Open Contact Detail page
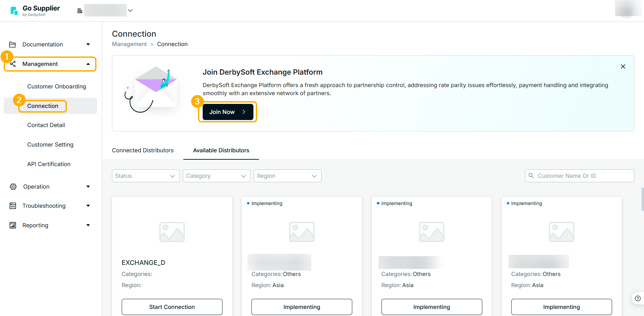The height and width of the screenshot is (316, 644). pyautogui.click(x=46, y=125)
